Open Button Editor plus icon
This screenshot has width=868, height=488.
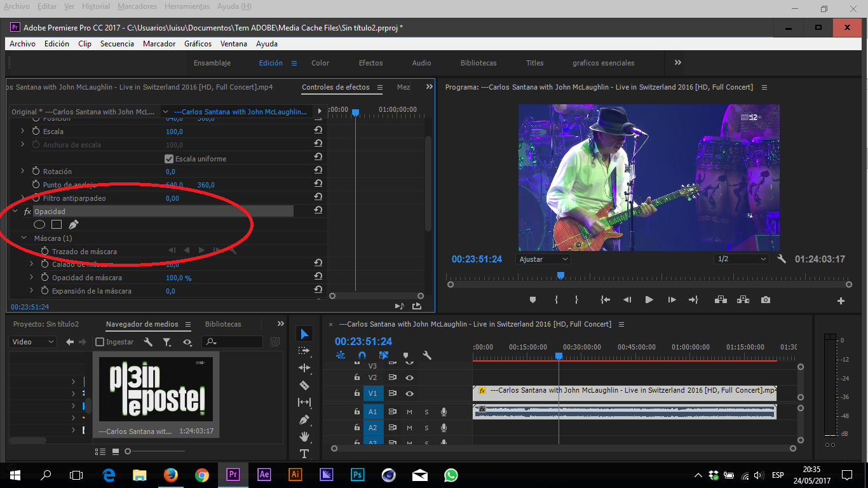841,301
